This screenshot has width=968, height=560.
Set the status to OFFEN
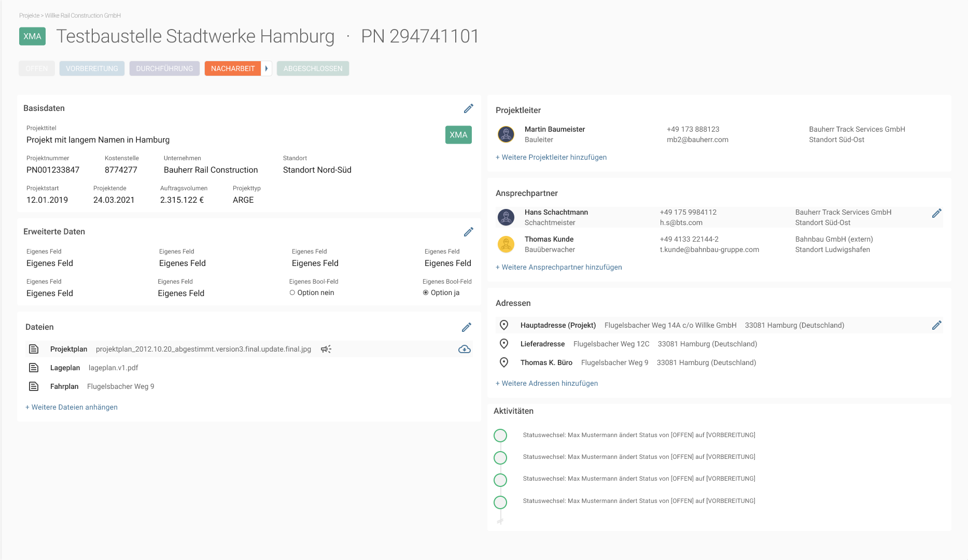37,68
